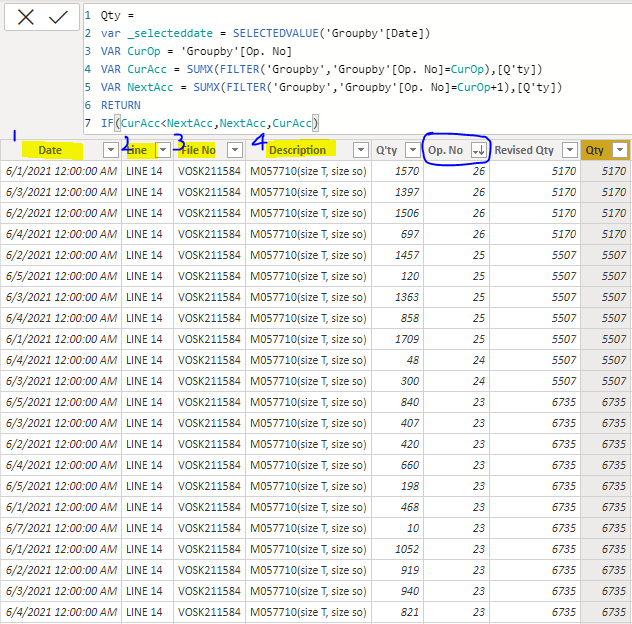Open the Date column filter dropdown
This screenshot has height=624, width=632.
[110, 150]
